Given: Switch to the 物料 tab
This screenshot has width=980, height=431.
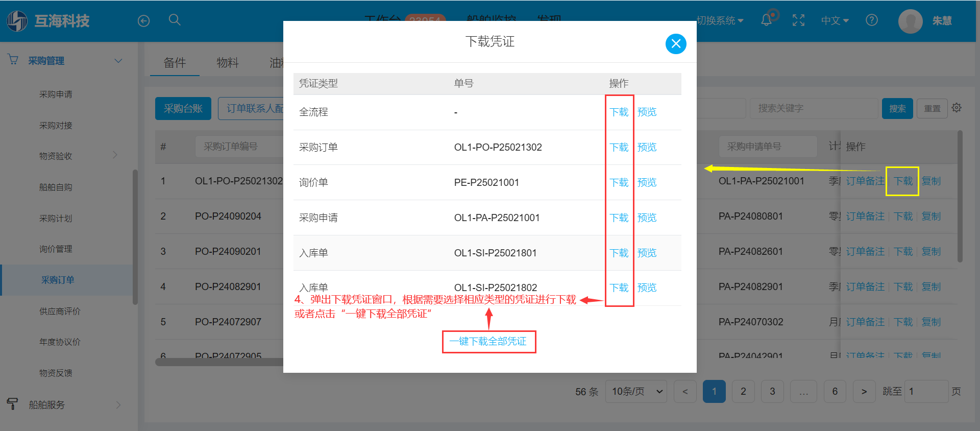Looking at the screenshot, I should [x=228, y=63].
